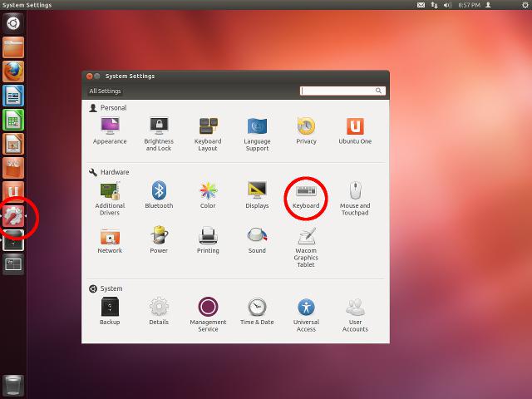Open the Trash in the launcher
Screen dimensions: 532x399
click(x=13, y=385)
